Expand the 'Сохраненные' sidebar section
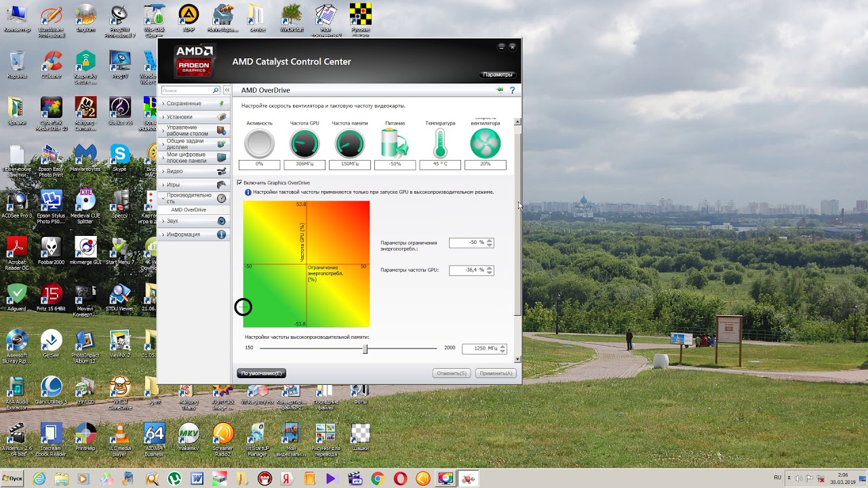 [x=194, y=104]
